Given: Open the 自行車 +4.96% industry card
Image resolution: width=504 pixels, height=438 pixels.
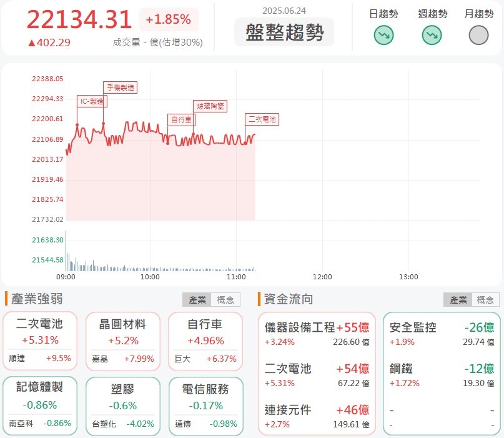Looking at the screenshot, I should (x=205, y=341).
